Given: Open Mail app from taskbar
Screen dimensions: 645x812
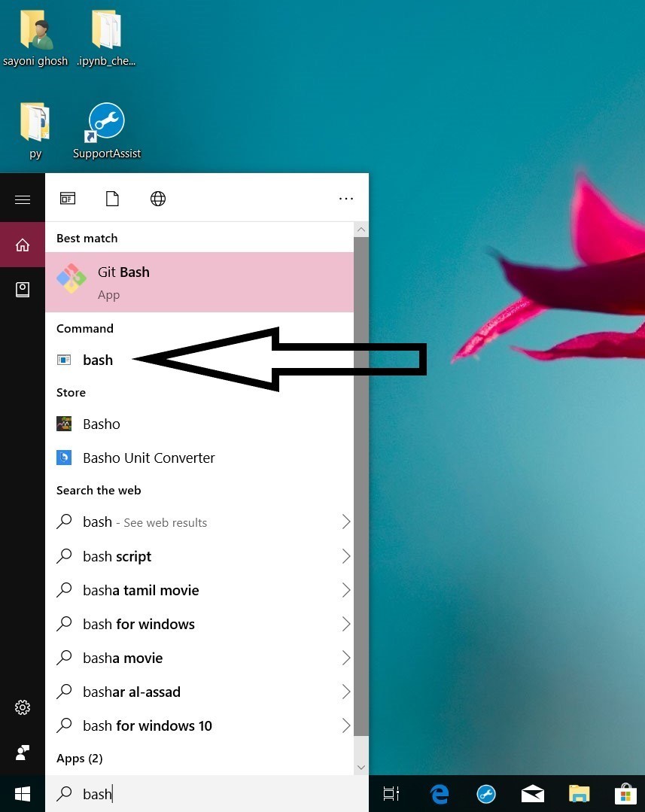Looking at the screenshot, I should click(x=533, y=793).
